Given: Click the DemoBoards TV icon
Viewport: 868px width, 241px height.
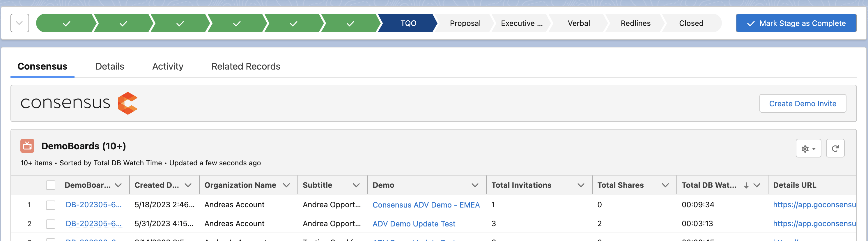Looking at the screenshot, I should coord(27,146).
